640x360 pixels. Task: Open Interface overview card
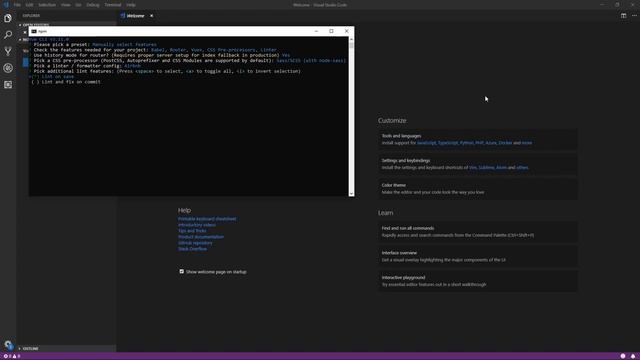pyautogui.click(x=478, y=256)
